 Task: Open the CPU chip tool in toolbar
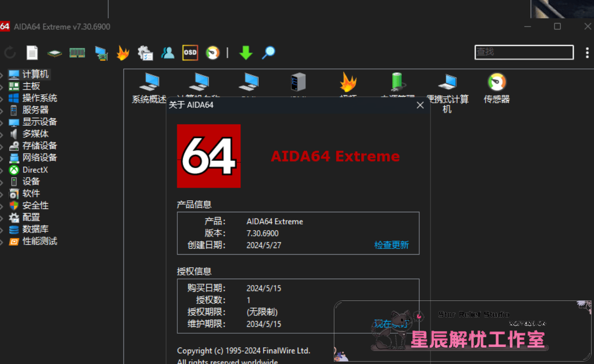pos(54,53)
